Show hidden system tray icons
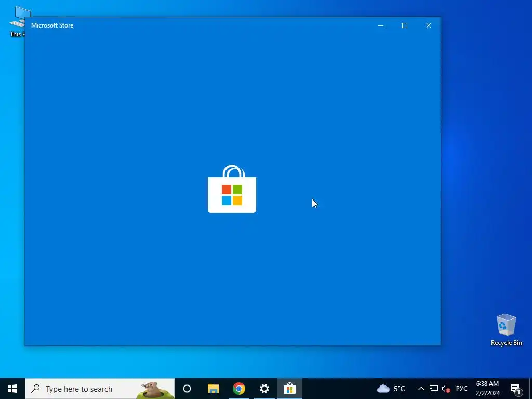The width and height of the screenshot is (532, 399). [x=421, y=389]
